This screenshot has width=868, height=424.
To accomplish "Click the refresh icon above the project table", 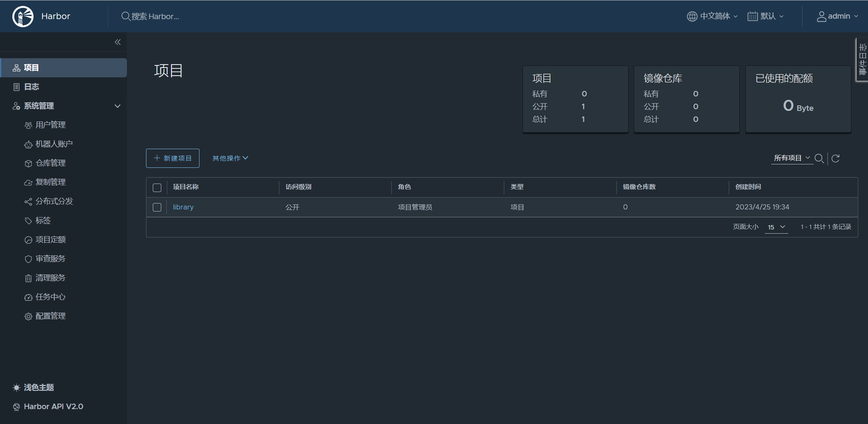I will pyautogui.click(x=835, y=158).
